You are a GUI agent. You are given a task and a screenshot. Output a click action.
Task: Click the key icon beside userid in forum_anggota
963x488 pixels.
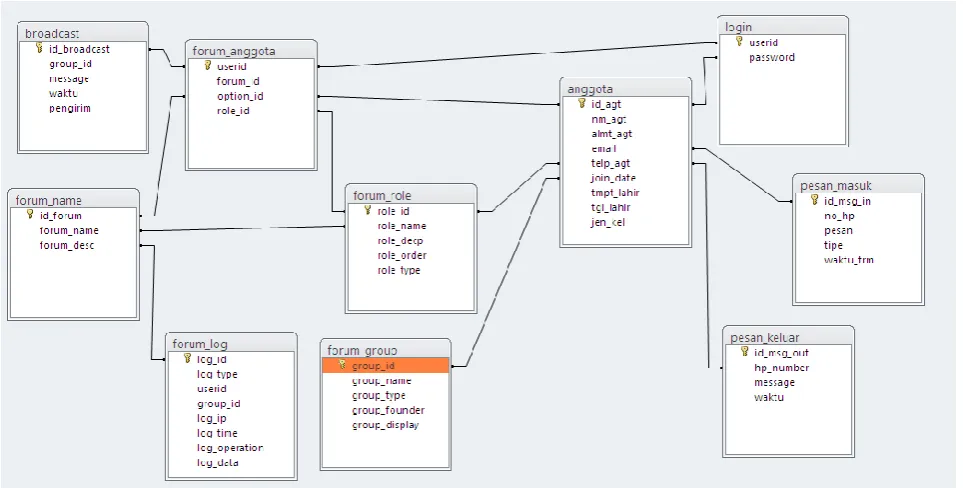[208, 65]
